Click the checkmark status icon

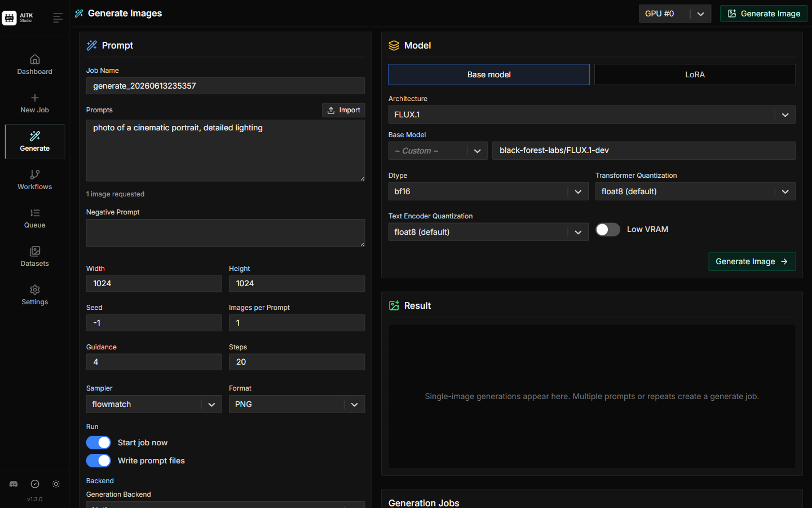click(x=35, y=484)
